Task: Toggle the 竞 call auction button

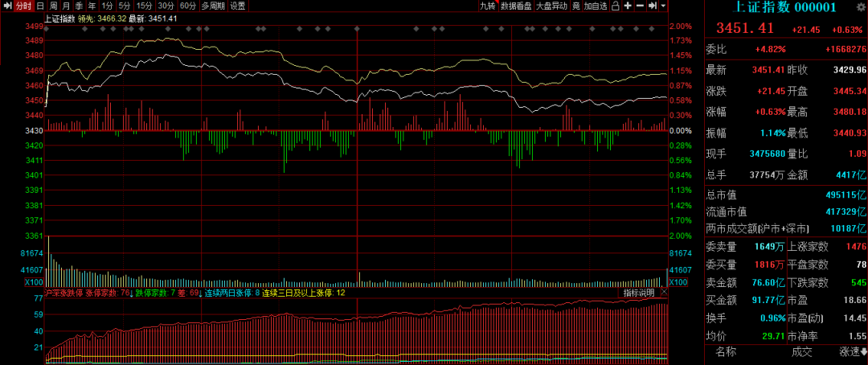Action: (x=576, y=6)
